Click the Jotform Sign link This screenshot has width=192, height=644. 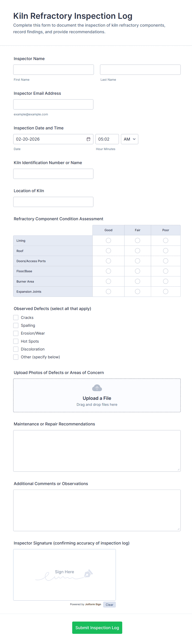93,605
